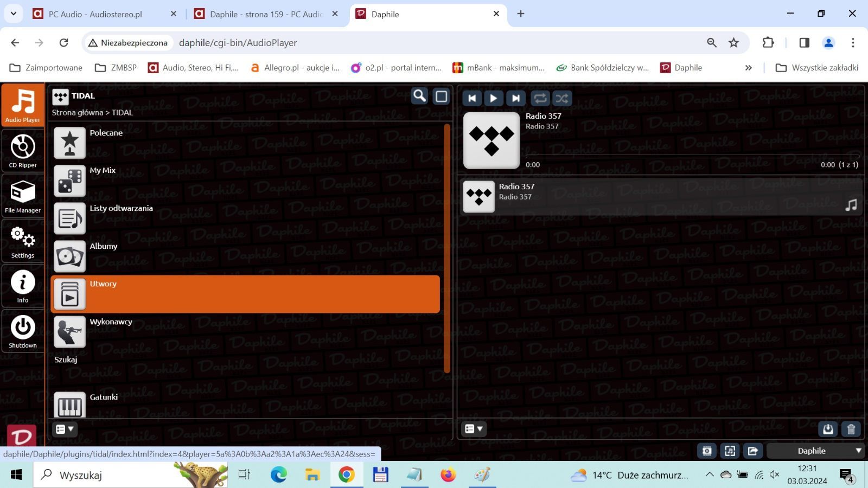Click the square view icon next to search
Screen dimensions: 868x488
click(442, 97)
